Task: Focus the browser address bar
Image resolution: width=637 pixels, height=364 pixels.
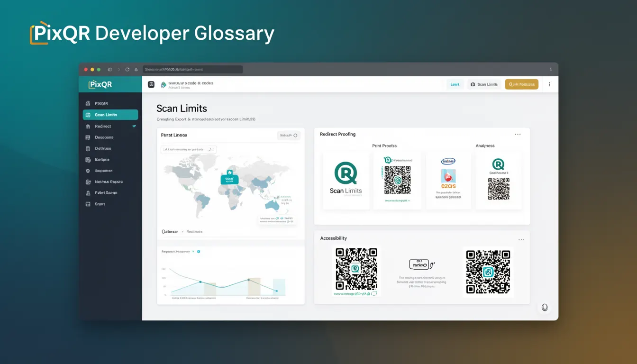Action: coord(192,69)
